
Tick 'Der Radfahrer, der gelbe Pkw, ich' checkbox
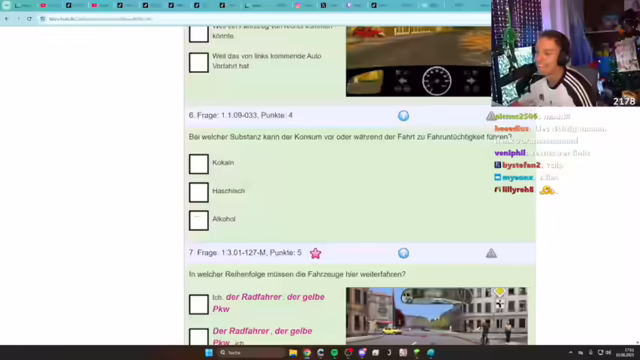pos(199,337)
